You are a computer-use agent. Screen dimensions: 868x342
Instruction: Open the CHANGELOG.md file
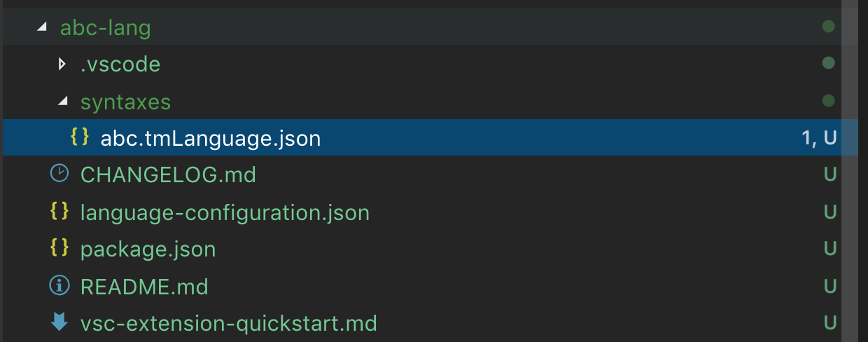[168, 175]
